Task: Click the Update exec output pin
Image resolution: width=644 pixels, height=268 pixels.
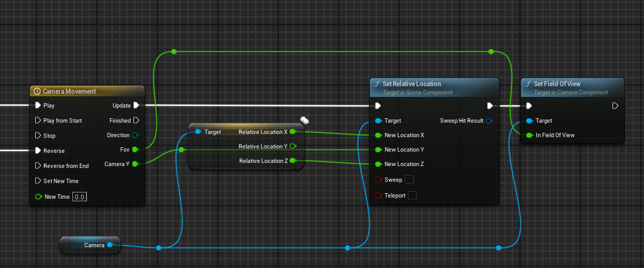Action: [137, 106]
